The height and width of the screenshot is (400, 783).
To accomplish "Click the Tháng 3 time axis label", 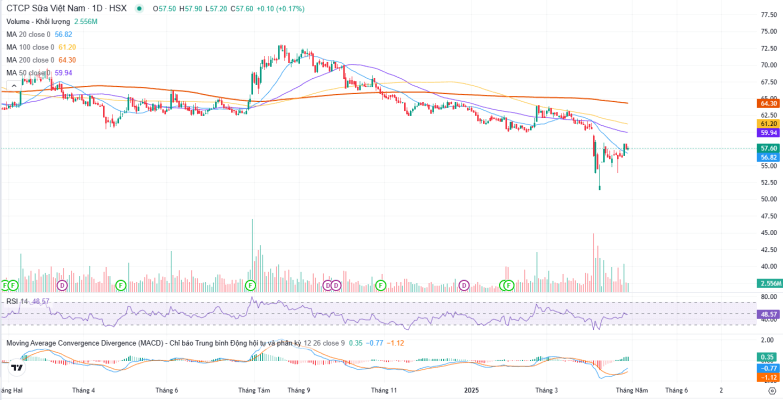I will pos(546,390).
